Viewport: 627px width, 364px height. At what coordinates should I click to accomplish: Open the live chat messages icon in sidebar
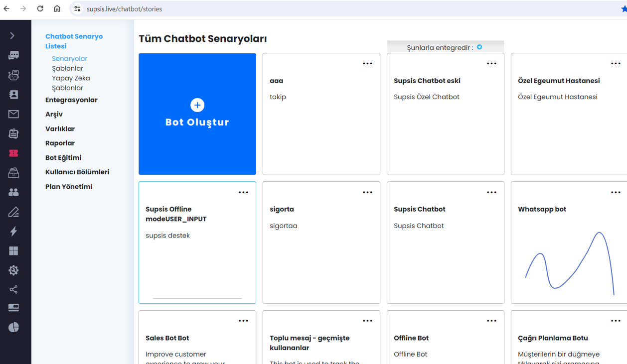(x=13, y=55)
